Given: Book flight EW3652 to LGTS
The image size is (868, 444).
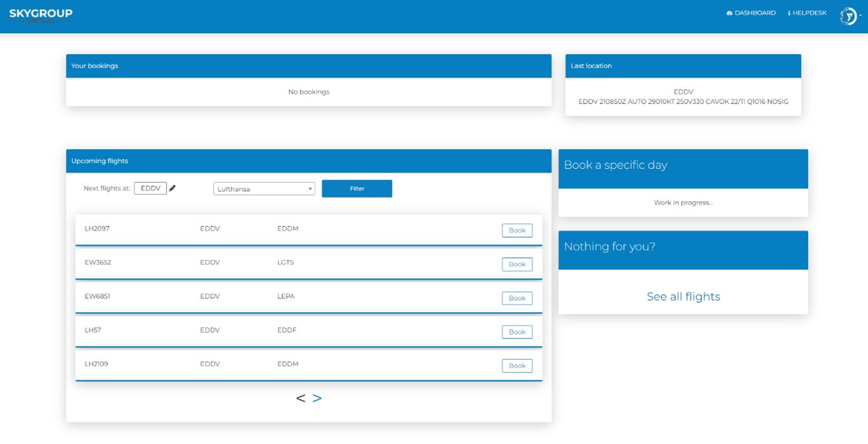Looking at the screenshot, I should (517, 264).
